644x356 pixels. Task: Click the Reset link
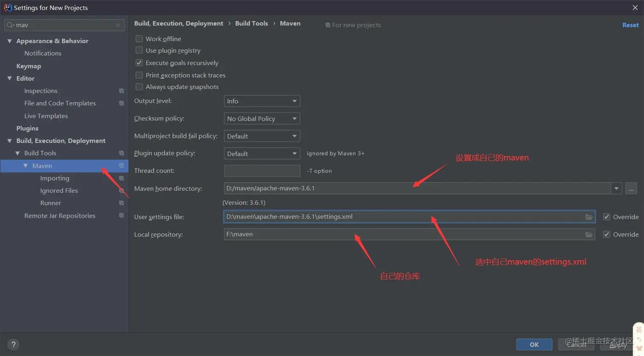pyautogui.click(x=630, y=25)
